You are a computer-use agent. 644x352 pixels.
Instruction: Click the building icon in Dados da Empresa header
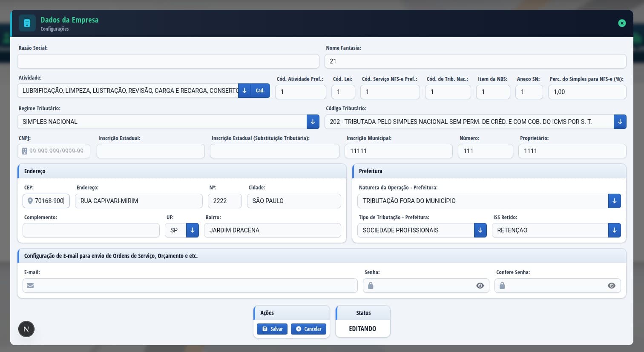27,23
